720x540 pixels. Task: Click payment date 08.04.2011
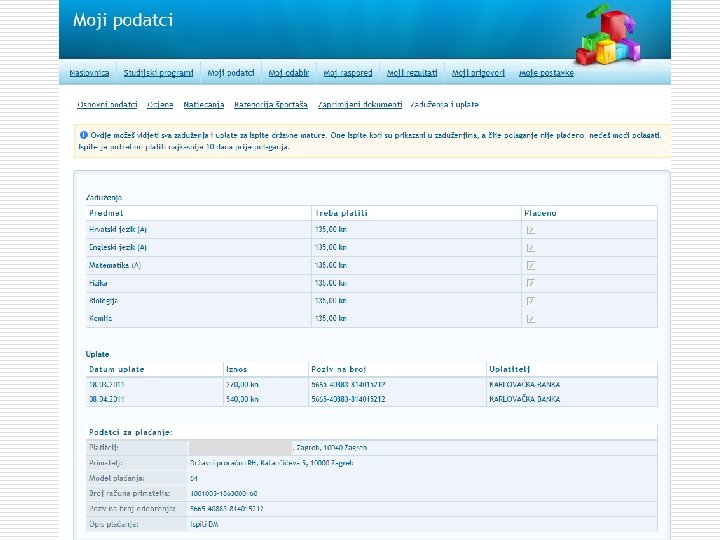click(107, 399)
